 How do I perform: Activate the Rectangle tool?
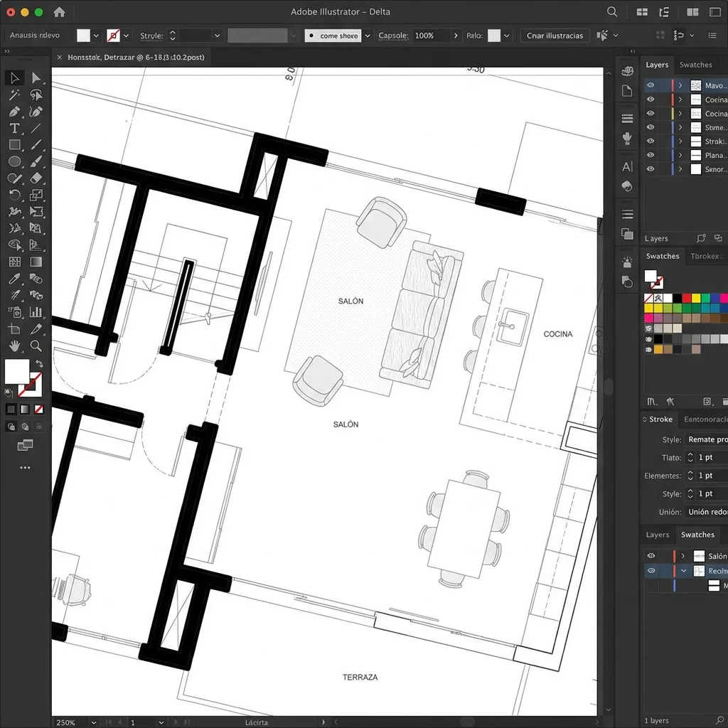[x=16, y=145]
